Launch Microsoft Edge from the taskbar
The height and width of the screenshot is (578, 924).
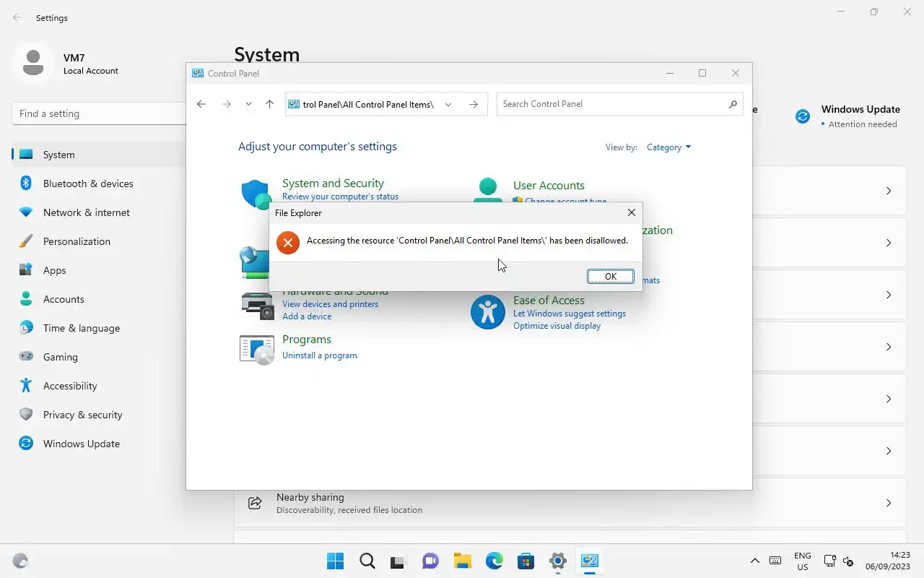494,561
